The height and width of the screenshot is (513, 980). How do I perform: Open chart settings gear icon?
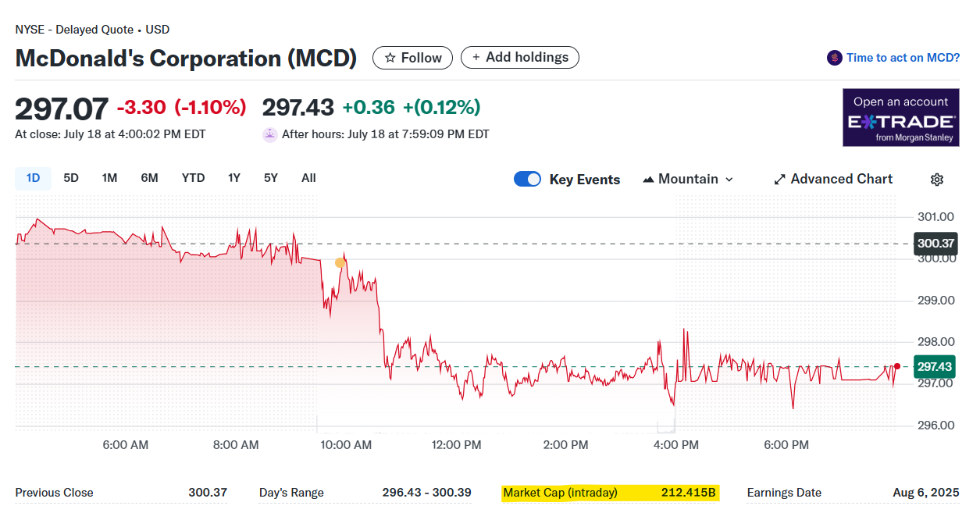[x=937, y=180]
